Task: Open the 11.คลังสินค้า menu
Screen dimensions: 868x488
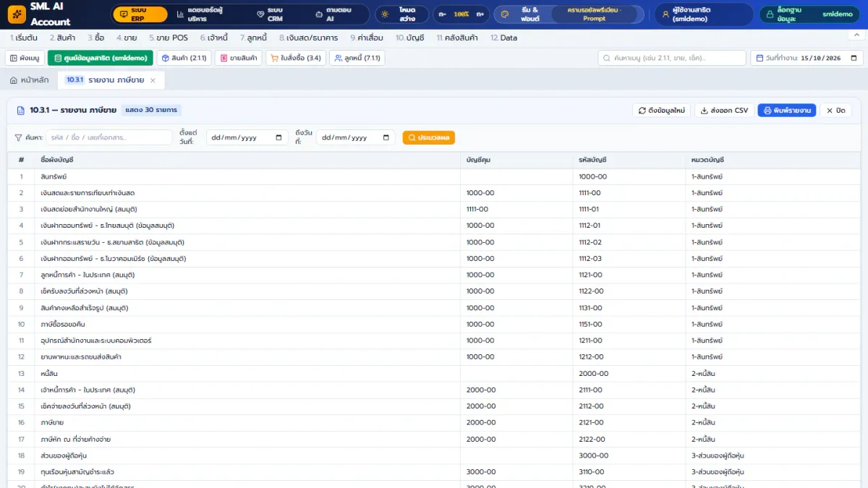Action: click(x=458, y=38)
